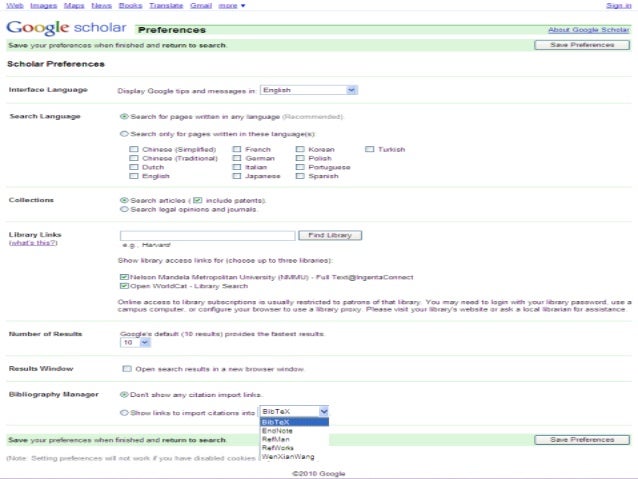The width and height of the screenshot is (638, 479).
Task: Open News in the top navigation
Action: (101, 6)
